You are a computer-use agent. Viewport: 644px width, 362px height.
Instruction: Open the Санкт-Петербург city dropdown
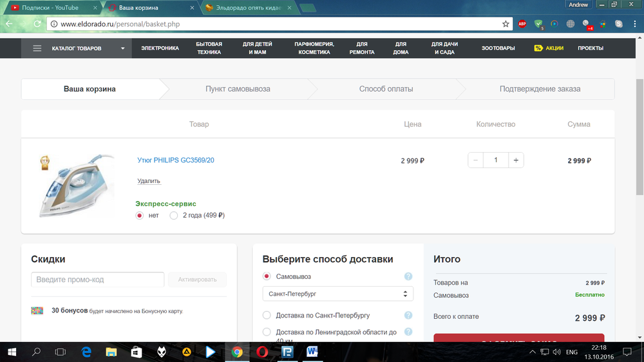[x=337, y=294]
